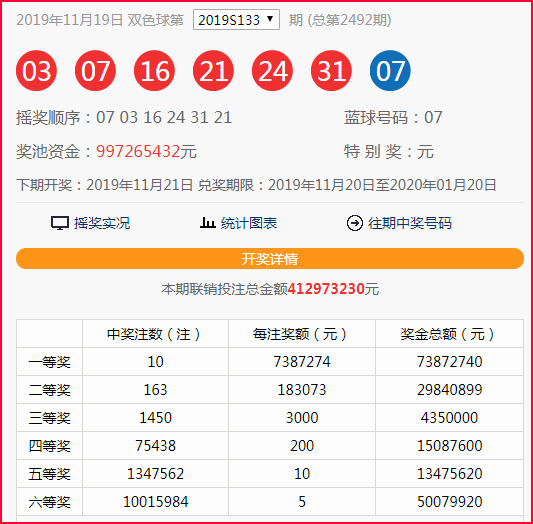Click the 四等奖 row label
The width and height of the screenshot is (533, 524).
pyautogui.click(x=50, y=446)
